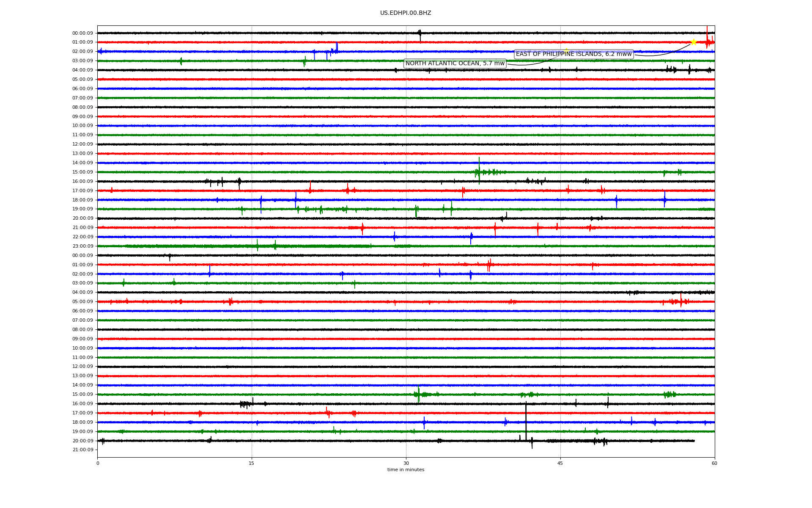Click the East of Philippine Islands 6.2 annotation

[x=573, y=54]
